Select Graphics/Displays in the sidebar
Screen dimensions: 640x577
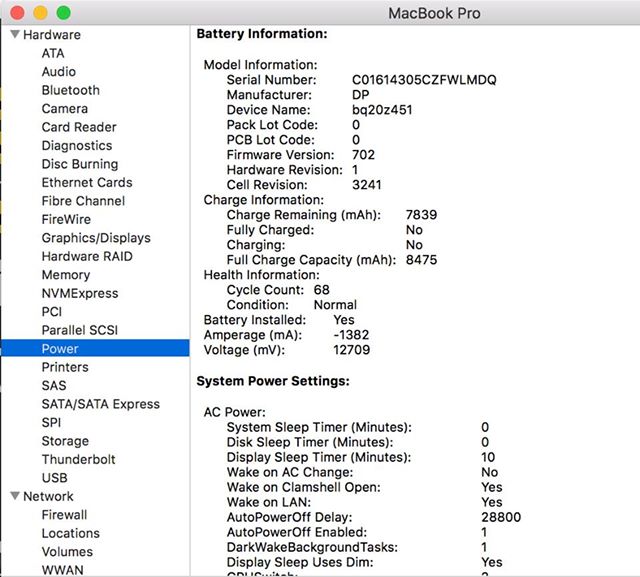click(x=96, y=238)
